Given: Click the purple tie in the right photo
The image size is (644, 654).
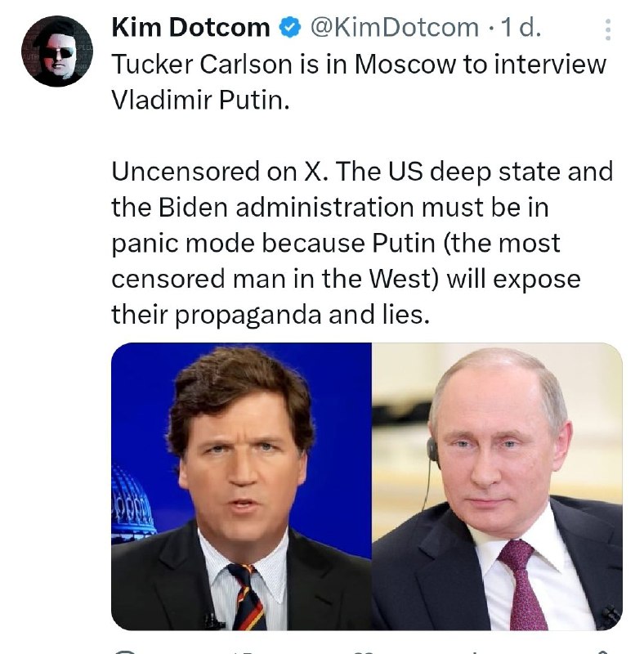Looking at the screenshot, I should (522, 585).
